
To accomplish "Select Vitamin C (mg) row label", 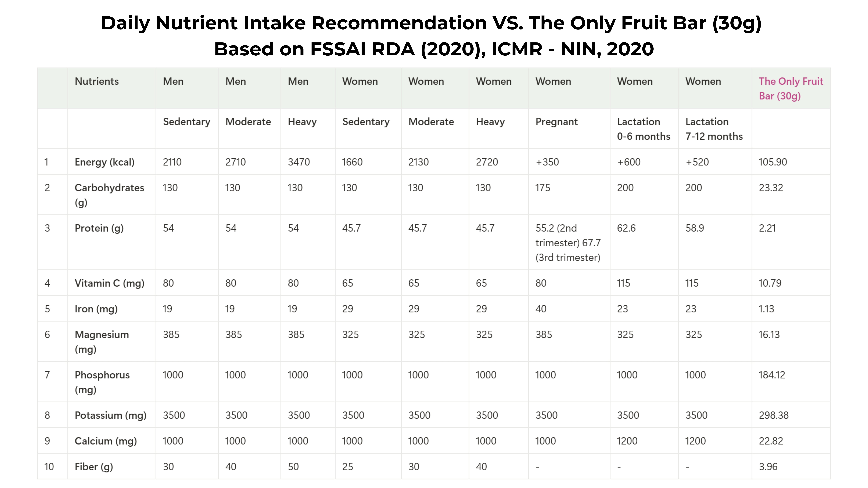I will 110,283.
